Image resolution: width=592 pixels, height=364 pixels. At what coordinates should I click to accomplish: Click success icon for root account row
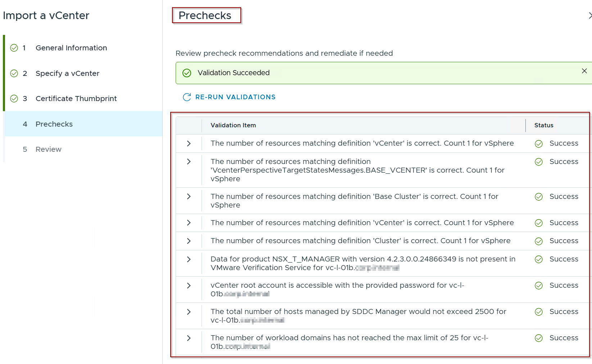[x=538, y=286]
